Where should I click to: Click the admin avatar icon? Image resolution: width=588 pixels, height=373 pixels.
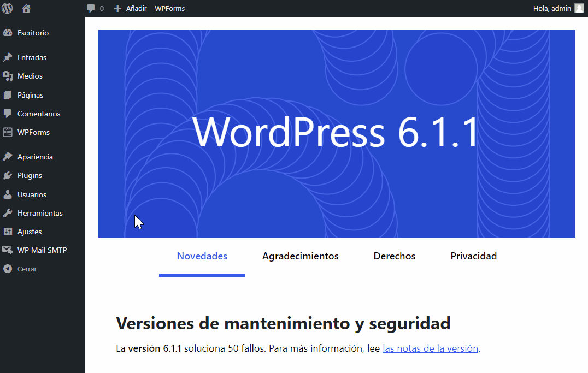point(579,8)
